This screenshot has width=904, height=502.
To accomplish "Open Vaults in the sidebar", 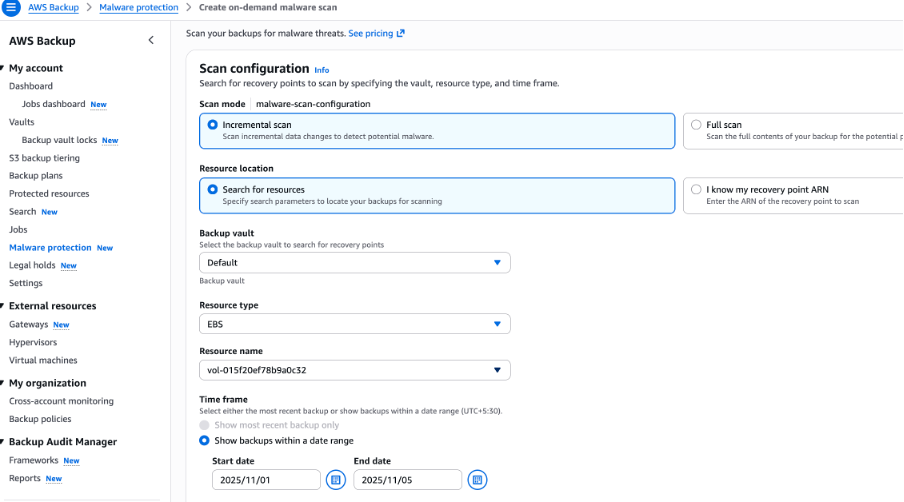I will coord(21,122).
